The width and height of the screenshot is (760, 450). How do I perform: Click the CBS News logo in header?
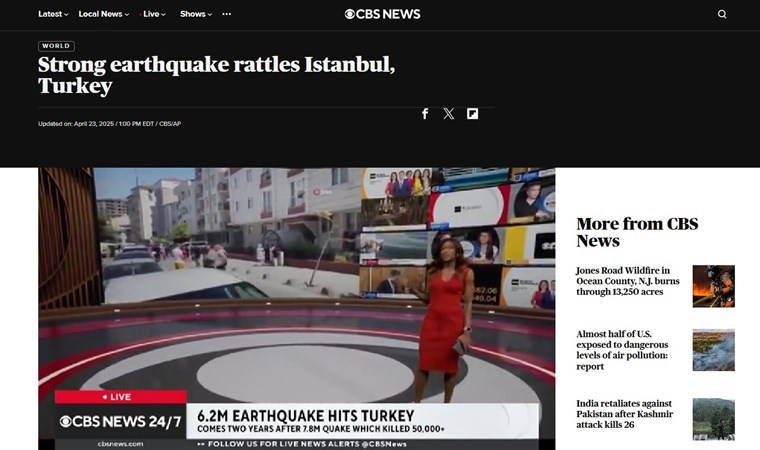pyautogui.click(x=382, y=14)
